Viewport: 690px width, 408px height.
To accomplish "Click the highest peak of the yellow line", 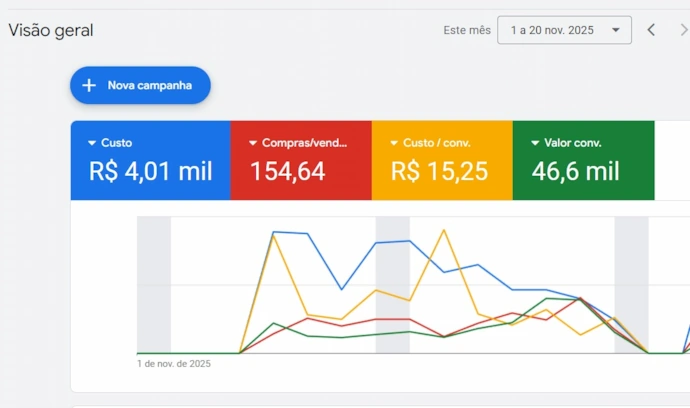I will [x=442, y=230].
